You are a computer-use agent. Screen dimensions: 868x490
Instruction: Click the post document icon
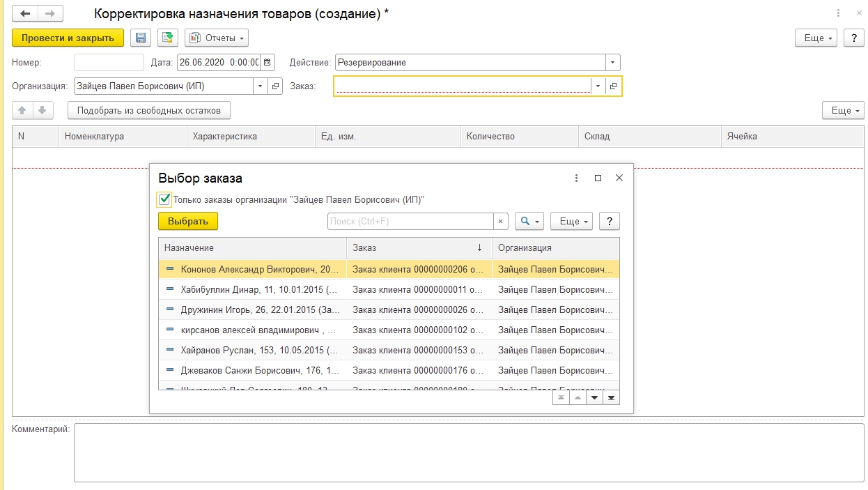167,38
